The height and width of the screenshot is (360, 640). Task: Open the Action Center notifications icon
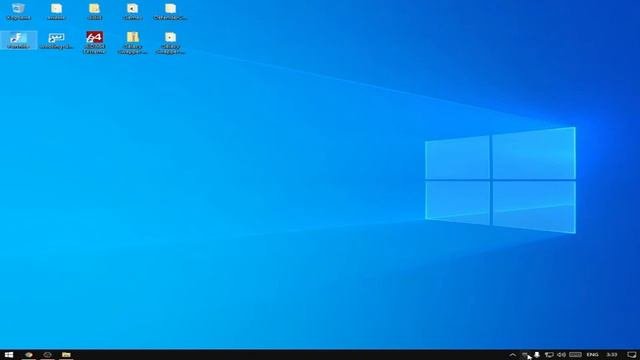click(631, 355)
